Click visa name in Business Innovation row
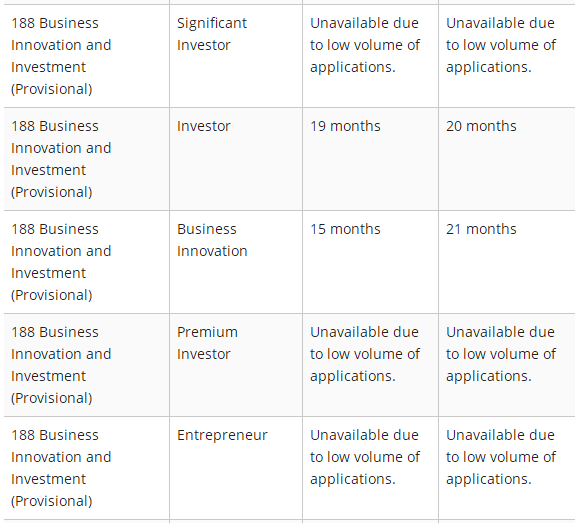Screen dimensions: 582x523 (x=61, y=262)
